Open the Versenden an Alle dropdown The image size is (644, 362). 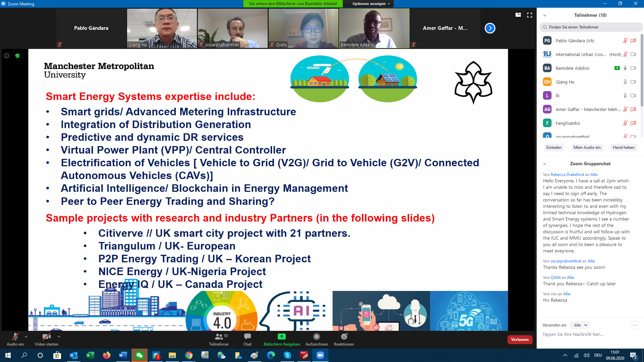tap(580, 325)
